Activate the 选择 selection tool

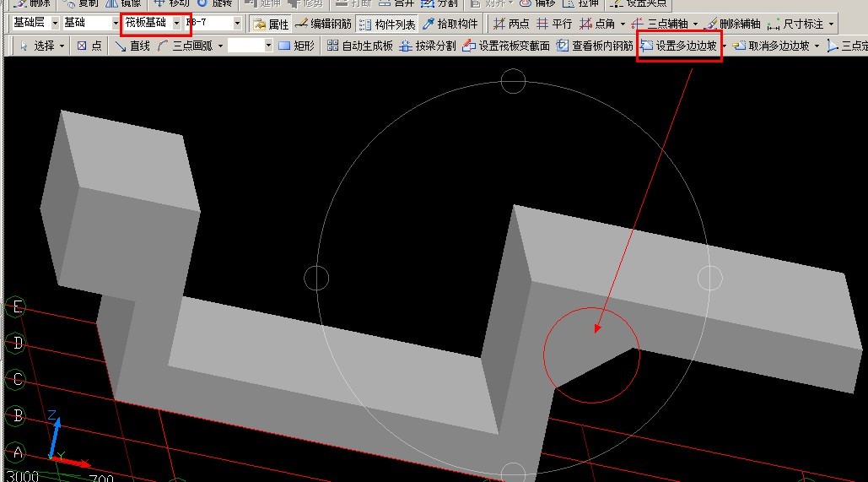(x=36, y=46)
